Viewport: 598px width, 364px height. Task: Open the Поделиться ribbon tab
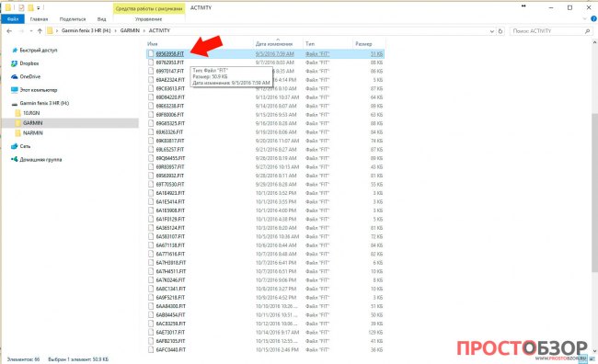click(x=73, y=19)
